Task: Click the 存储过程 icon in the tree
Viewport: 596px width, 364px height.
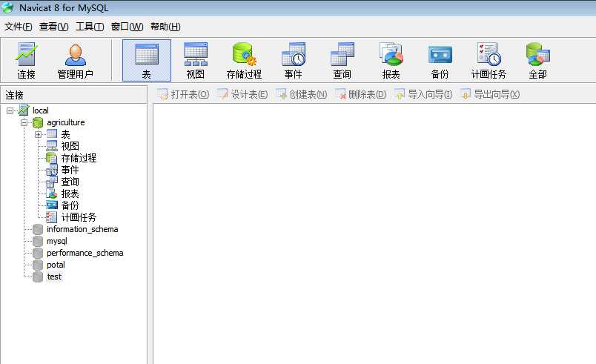Action: click(x=51, y=158)
